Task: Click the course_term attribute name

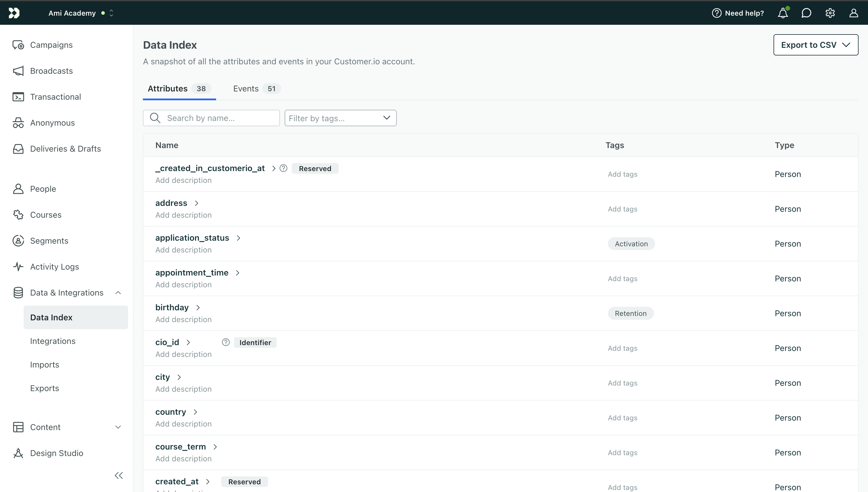Action: (181, 447)
